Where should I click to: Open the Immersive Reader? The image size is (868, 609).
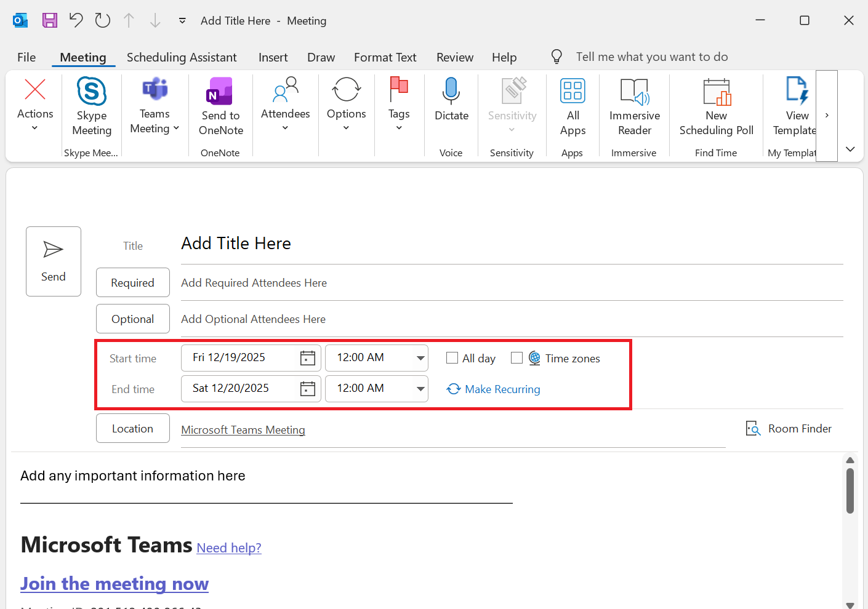(634, 92)
